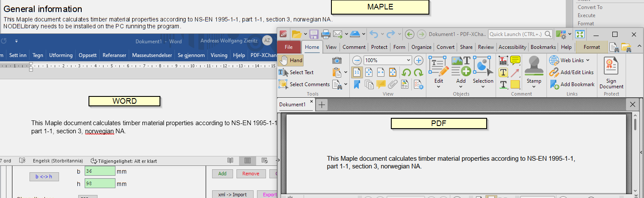Click the Scan icon in quick toolbar
The width and height of the screenshot is (644, 198).
point(355,34)
